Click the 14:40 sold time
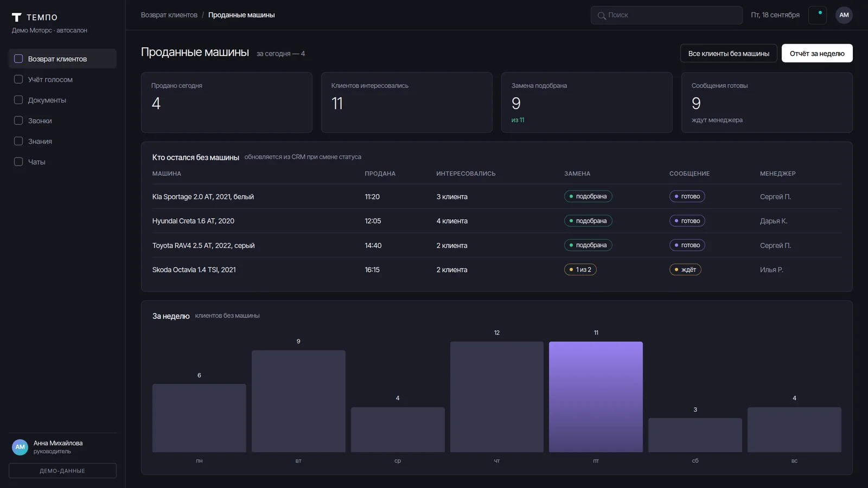Viewport: 868px width, 488px height. [x=373, y=246]
